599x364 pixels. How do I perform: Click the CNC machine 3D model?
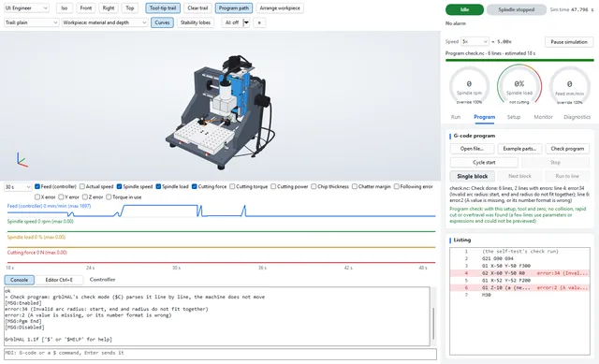(x=220, y=112)
